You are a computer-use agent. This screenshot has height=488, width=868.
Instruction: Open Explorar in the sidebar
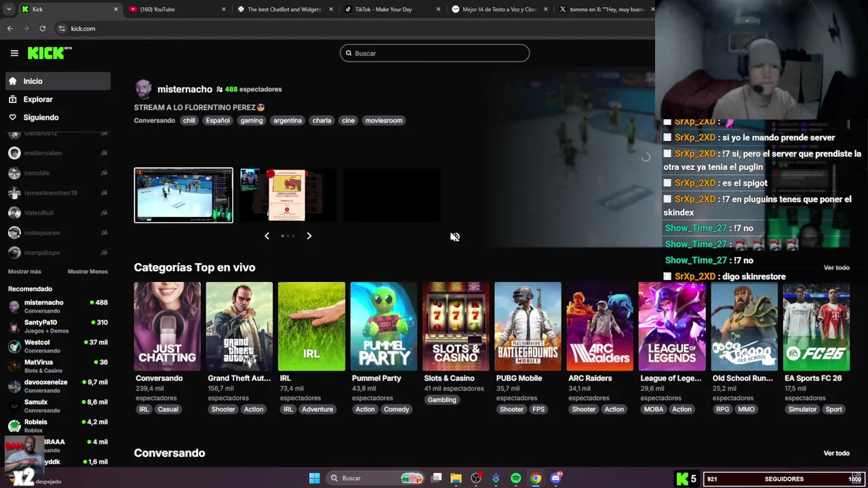tap(58, 99)
